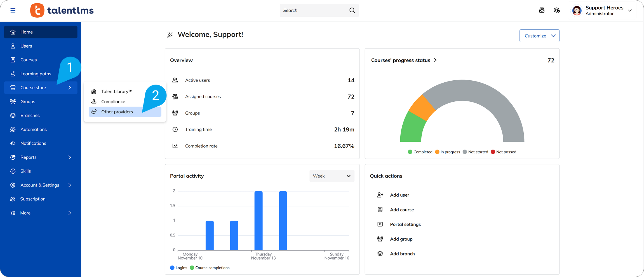Screen dimensions: 644x277
Task: Open the messages inbox icon
Action: coord(542,10)
